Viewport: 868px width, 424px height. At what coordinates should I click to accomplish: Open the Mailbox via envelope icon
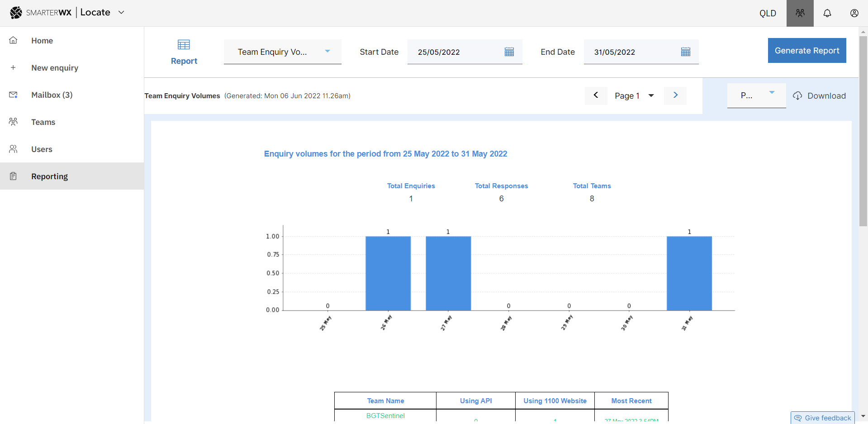click(x=13, y=95)
